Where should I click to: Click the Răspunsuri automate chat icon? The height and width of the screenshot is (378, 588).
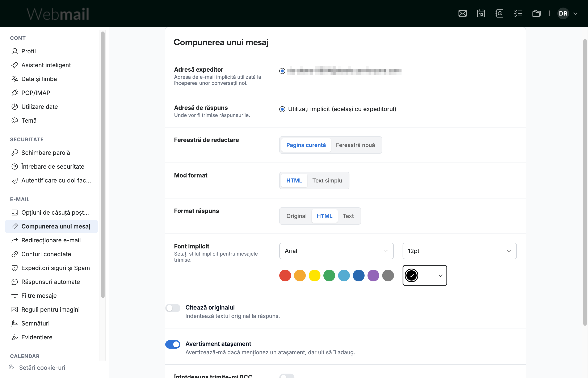coord(15,282)
